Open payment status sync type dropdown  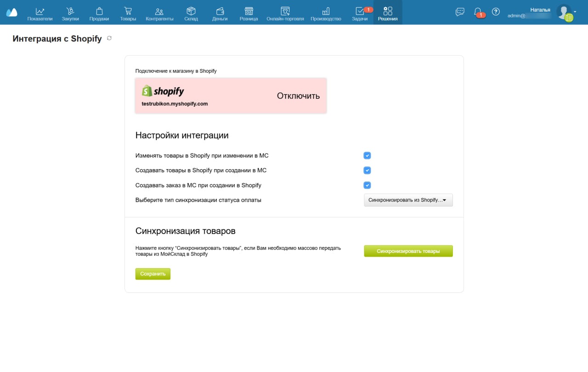pyautogui.click(x=408, y=200)
